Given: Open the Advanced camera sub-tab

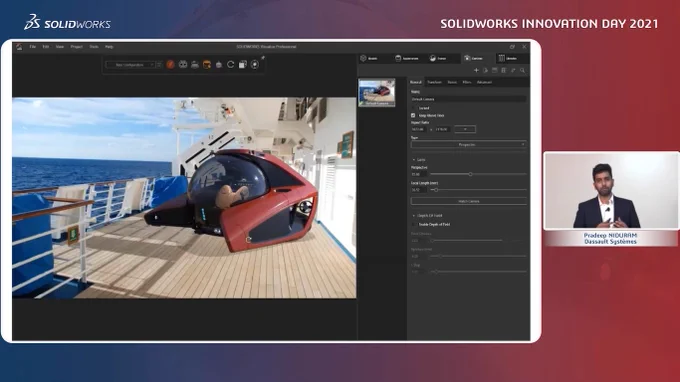Looking at the screenshot, I should (484, 82).
